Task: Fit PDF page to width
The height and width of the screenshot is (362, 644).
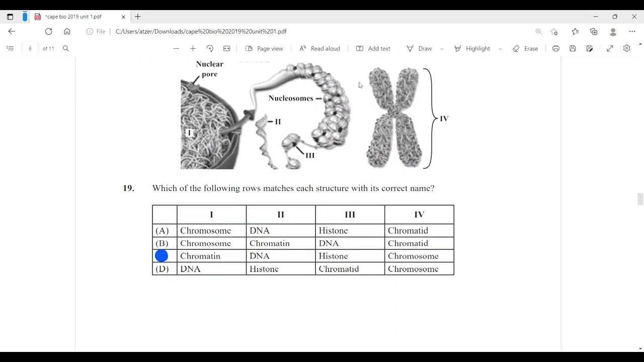Action: click(x=227, y=48)
